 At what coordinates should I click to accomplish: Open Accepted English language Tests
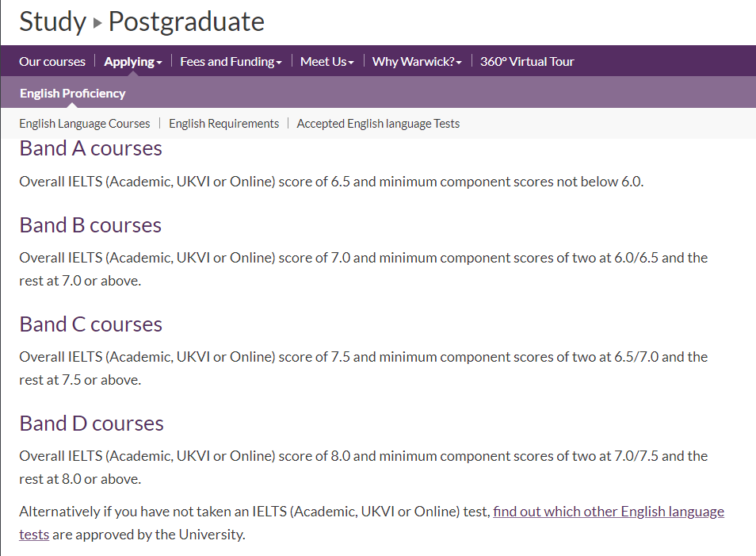[x=378, y=124]
